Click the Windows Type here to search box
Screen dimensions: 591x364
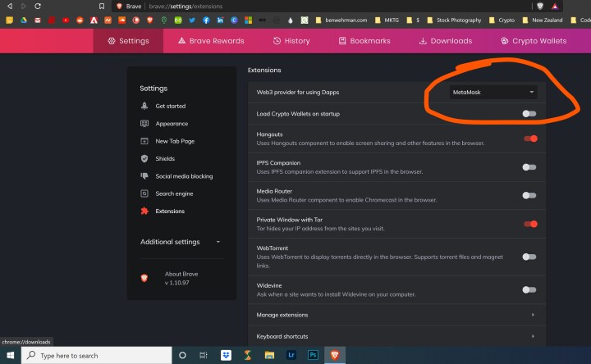97,355
